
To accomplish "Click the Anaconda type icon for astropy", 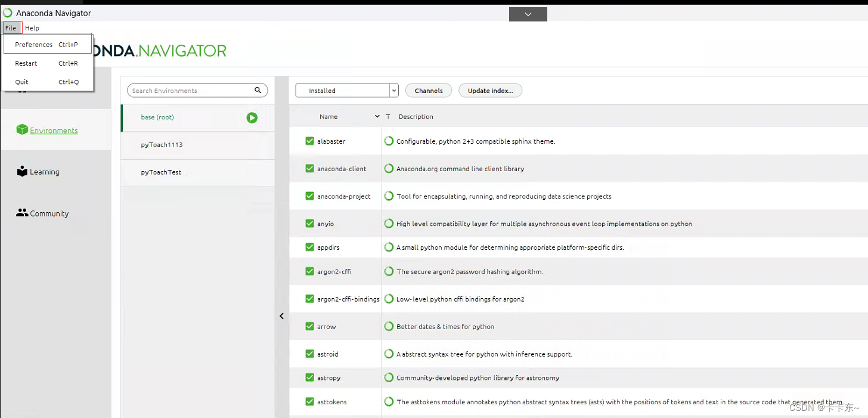I will point(389,377).
